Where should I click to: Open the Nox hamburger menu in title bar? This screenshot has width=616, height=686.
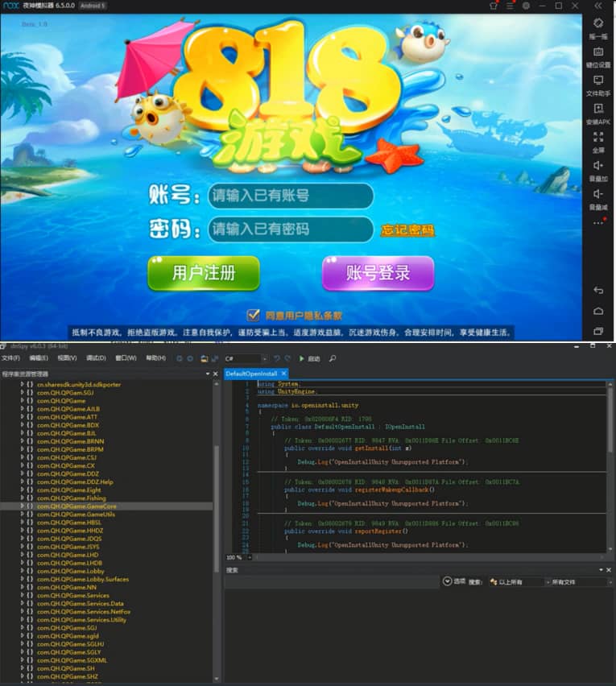point(510,6)
